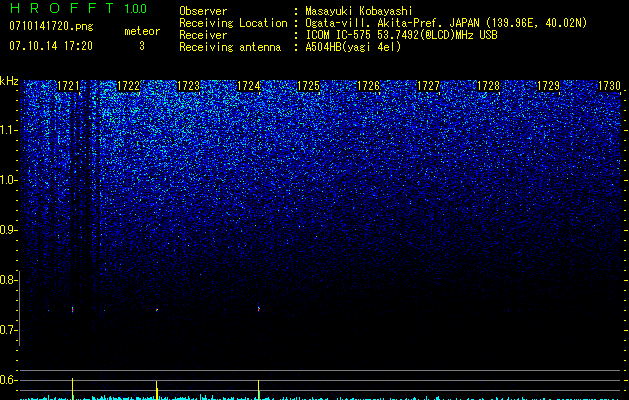
Task: Click the Receiving antenna field label
Action: click(230, 47)
